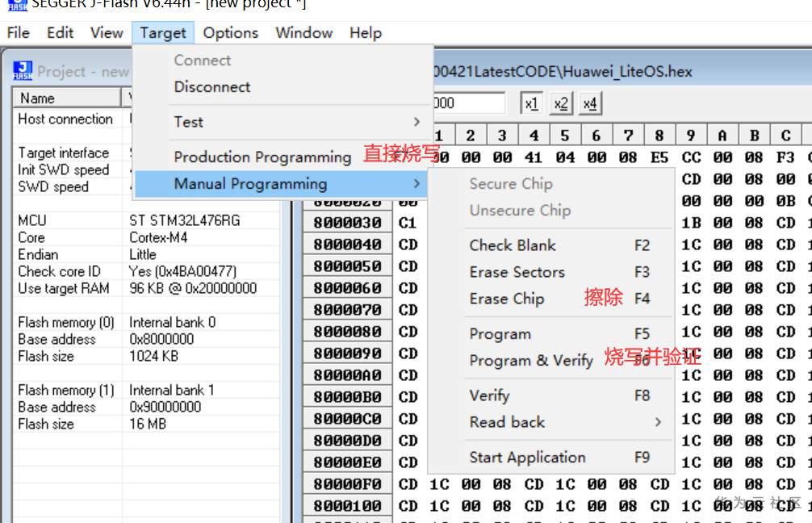Click column header 9 in hex view
This screenshot has width=812, height=523.
pos(691,135)
